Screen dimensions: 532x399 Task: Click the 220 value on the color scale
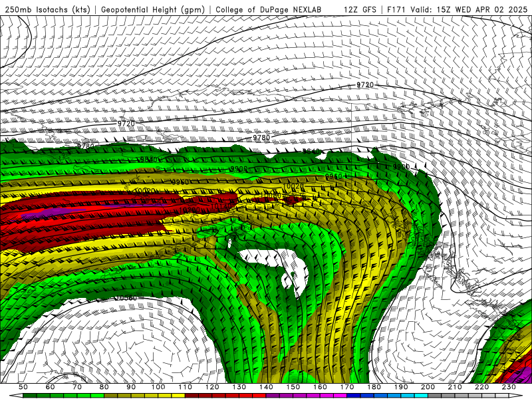(481, 387)
